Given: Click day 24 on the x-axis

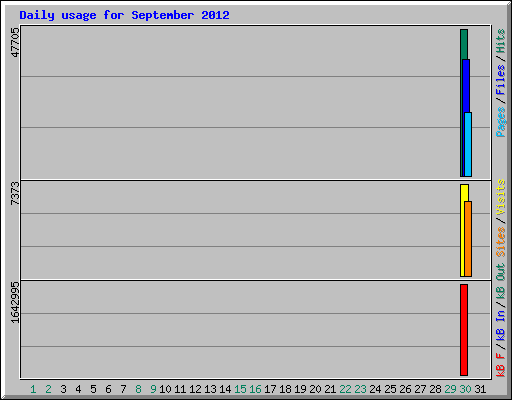Looking at the screenshot, I should click(375, 389).
